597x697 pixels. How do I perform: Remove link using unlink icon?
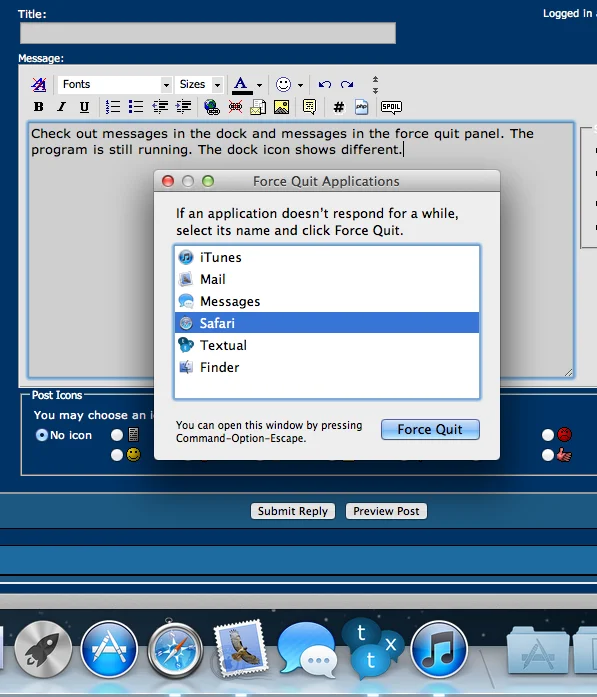235,107
